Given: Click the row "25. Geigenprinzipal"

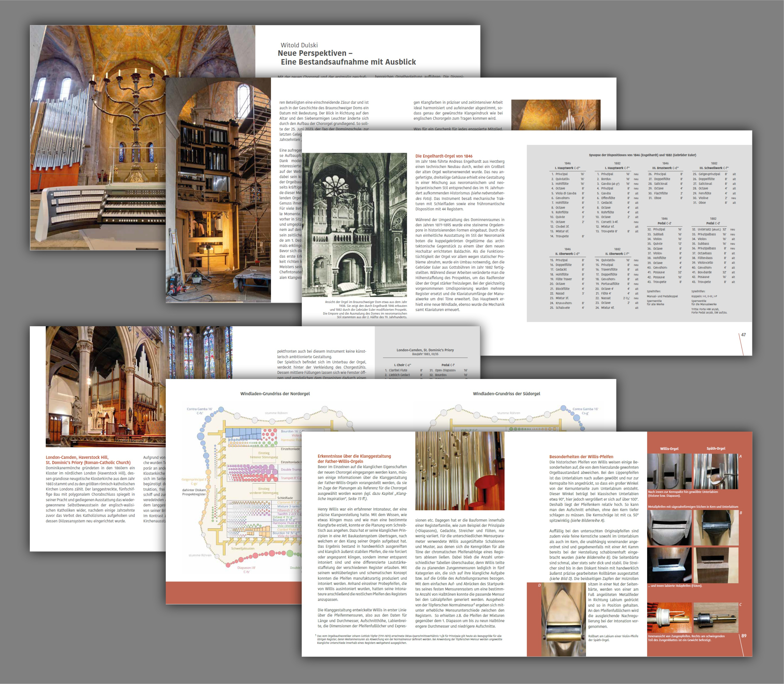Looking at the screenshot, I should [714, 174].
